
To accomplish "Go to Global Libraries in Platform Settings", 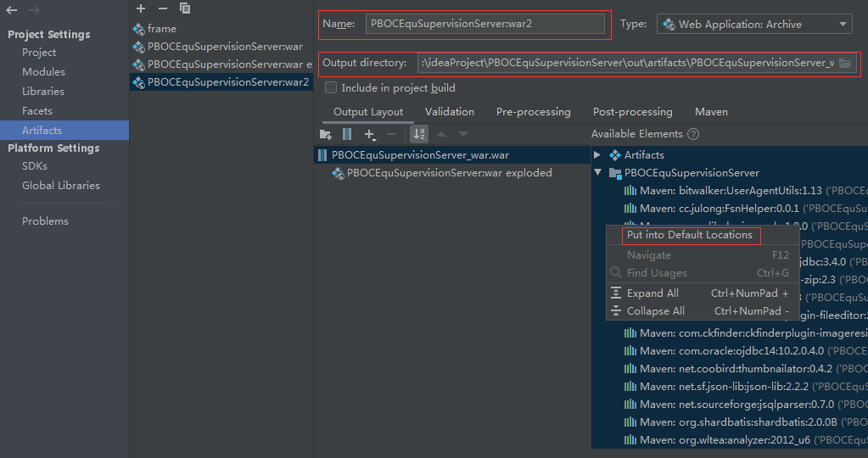I will click(x=61, y=186).
